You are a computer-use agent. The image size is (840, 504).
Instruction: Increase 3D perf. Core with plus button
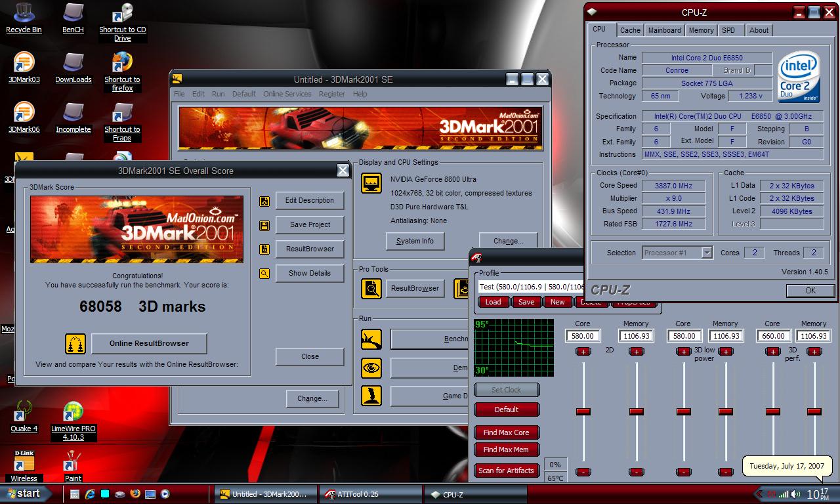click(772, 352)
